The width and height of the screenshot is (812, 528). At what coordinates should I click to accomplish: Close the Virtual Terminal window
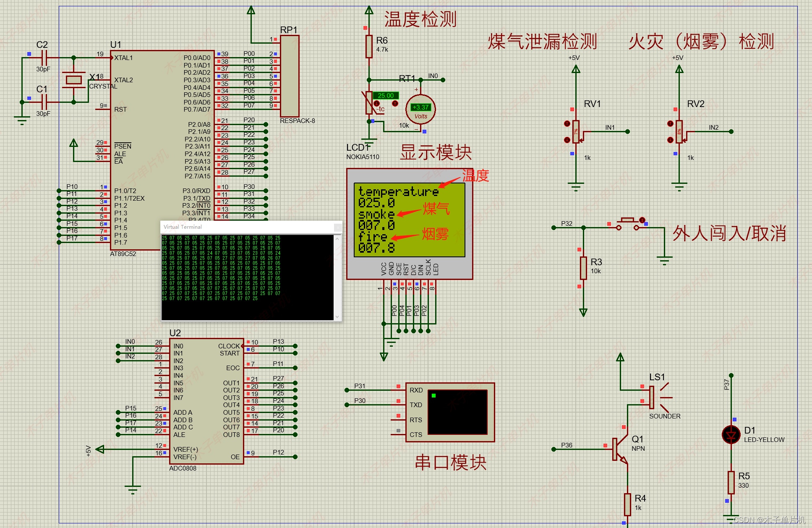pos(337,227)
